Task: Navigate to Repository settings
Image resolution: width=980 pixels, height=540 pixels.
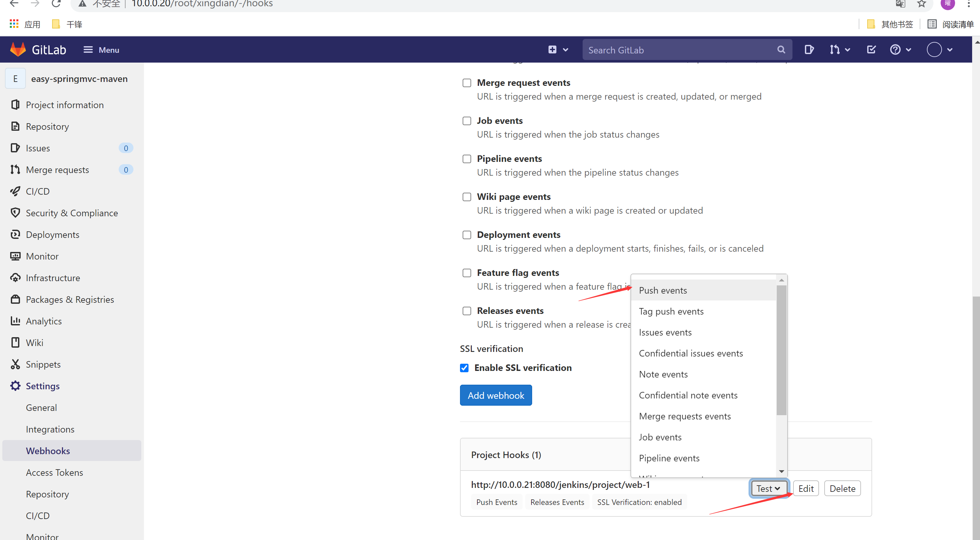Action: click(47, 494)
